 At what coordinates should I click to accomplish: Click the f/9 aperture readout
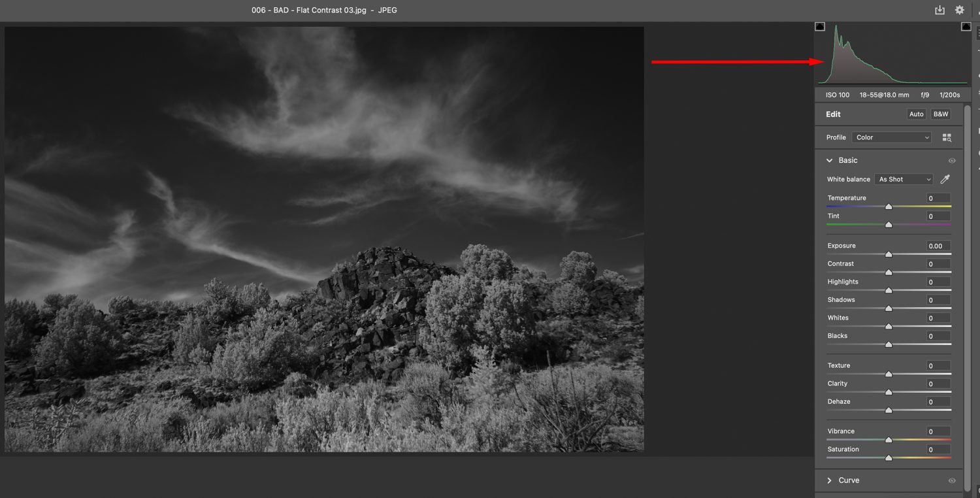tap(924, 95)
